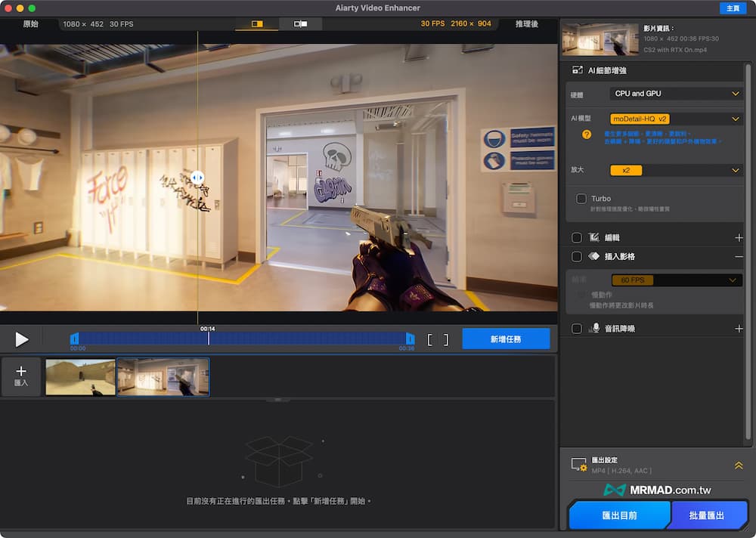Open the CPU and GPU hardware dropdown

(x=676, y=94)
